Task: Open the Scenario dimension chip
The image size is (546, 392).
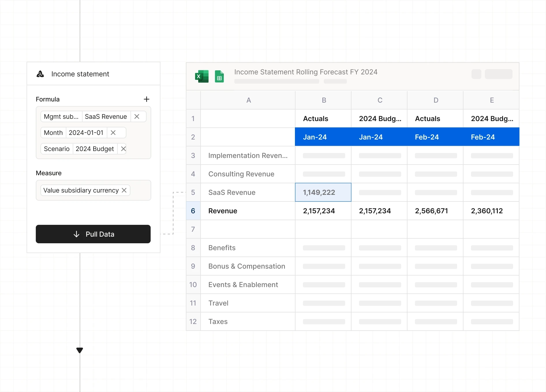Action: 57,149
